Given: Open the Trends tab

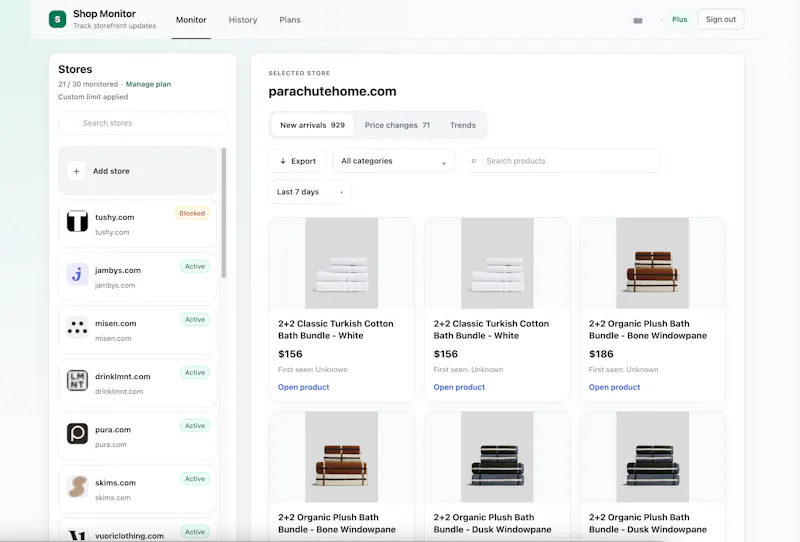Looking at the screenshot, I should [x=463, y=125].
